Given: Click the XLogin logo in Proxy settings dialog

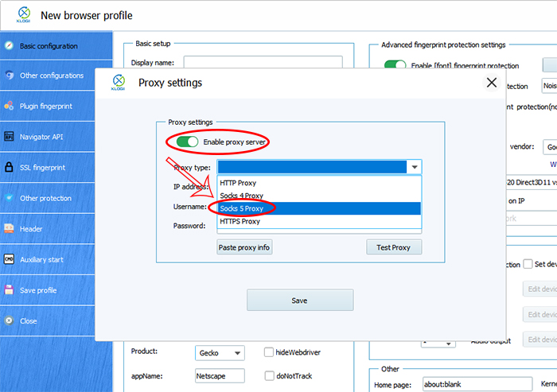Looking at the screenshot, I should (x=119, y=83).
